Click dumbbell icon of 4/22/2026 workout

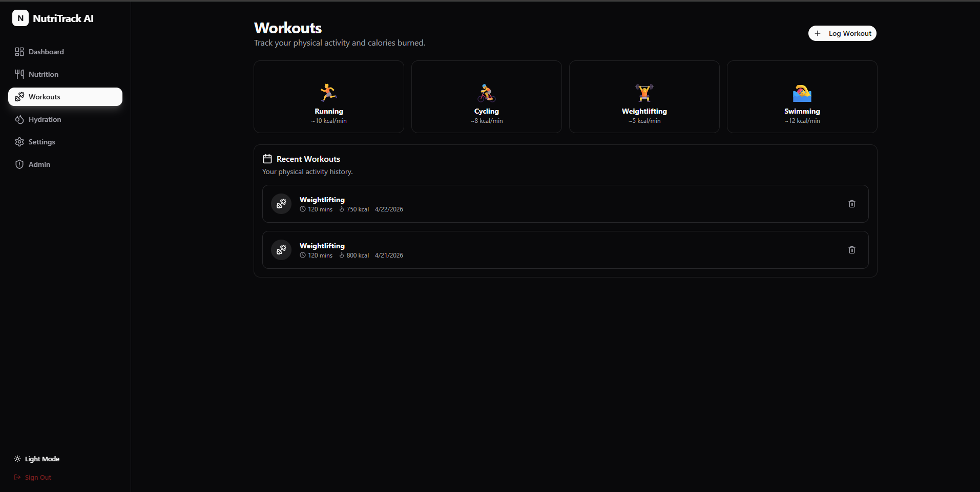tap(281, 204)
